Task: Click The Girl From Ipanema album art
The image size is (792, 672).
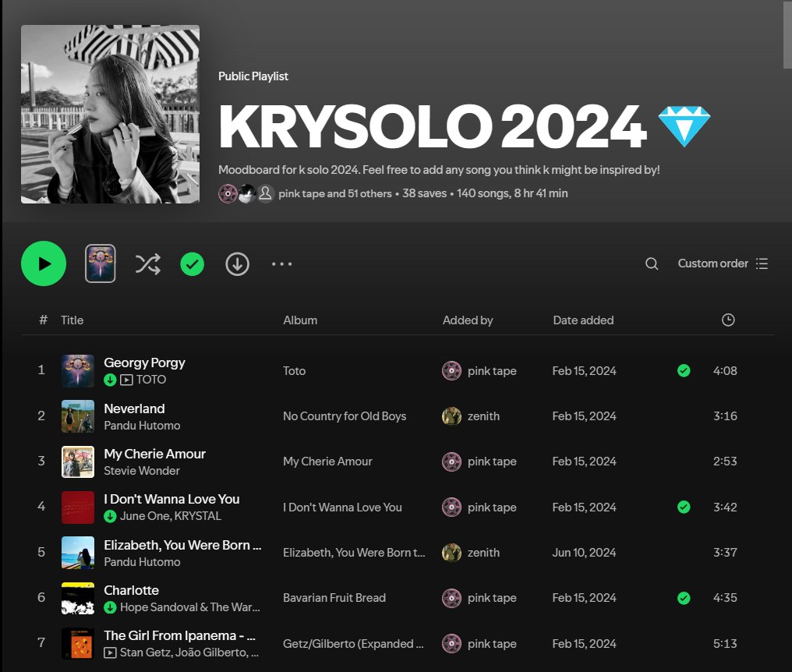Action: (x=78, y=644)
